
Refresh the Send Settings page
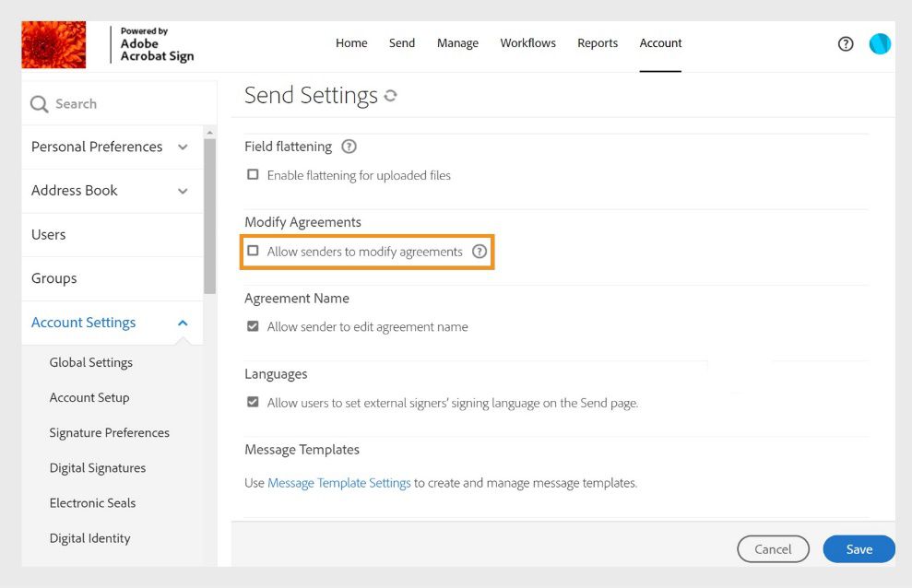coord(389,95)
